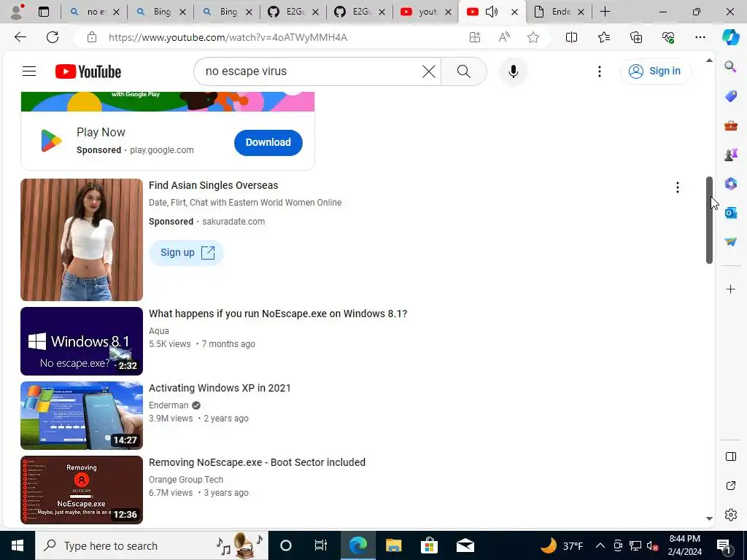The image size is (747, 560).
Task: Download the Play Now sponsored app
Action: (268, 142)
